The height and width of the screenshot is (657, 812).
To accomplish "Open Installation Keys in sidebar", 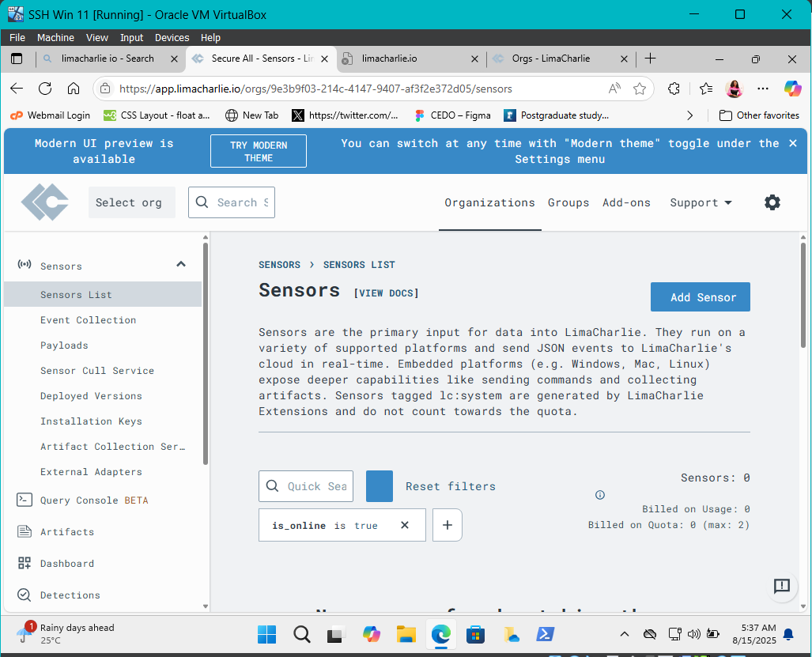I will [x=91, y=421].
